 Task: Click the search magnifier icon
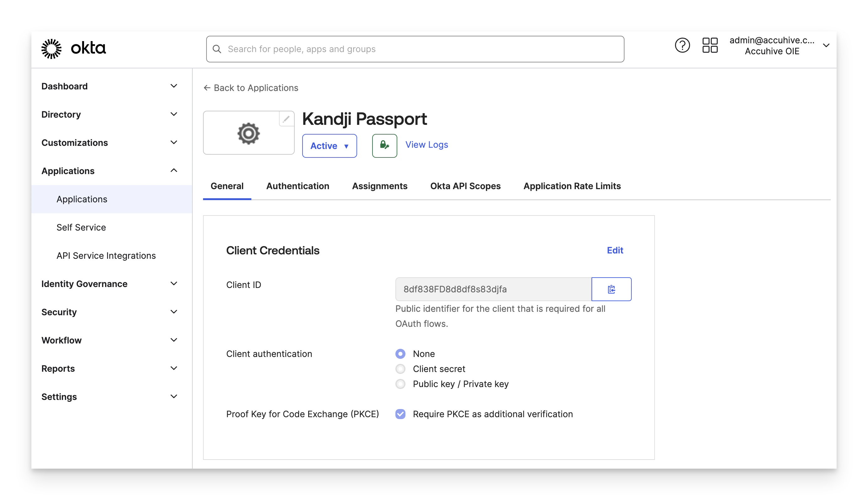[x=217, y=49]
